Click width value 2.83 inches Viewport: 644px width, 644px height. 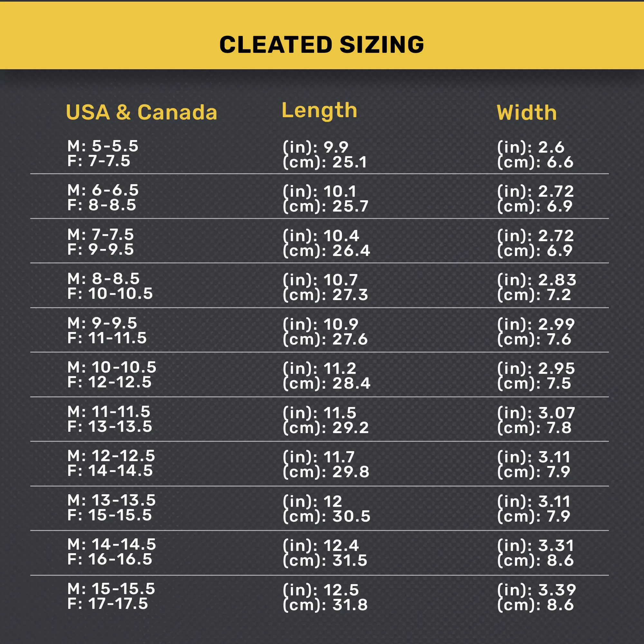537,280
